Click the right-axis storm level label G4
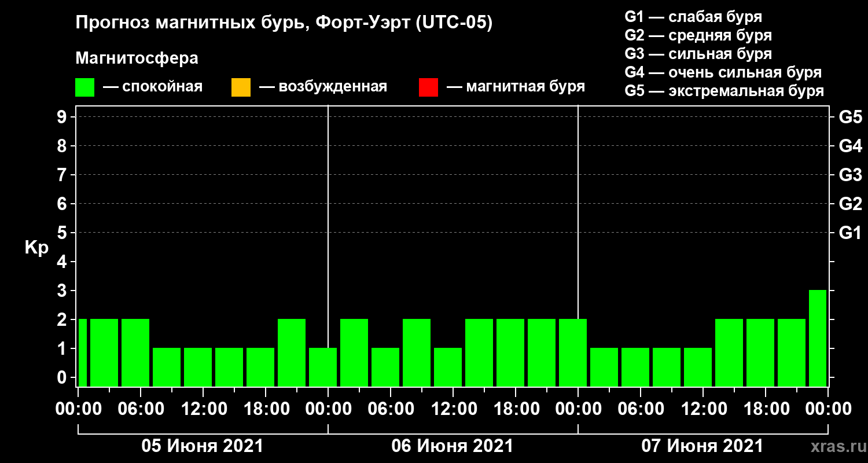 (x=851, y=146)
